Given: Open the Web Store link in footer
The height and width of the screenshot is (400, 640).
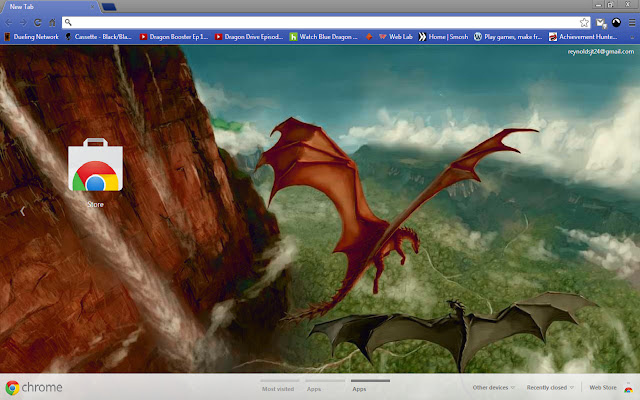Looking at the screenshot, I should pos(603,387).
